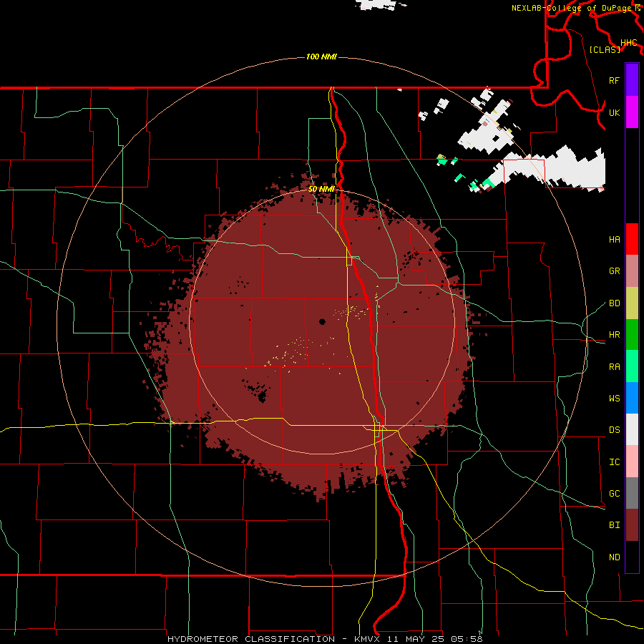This screenshot has height=644, width=644.
Task: Click the GC legend label
Action: click(614, 494)
